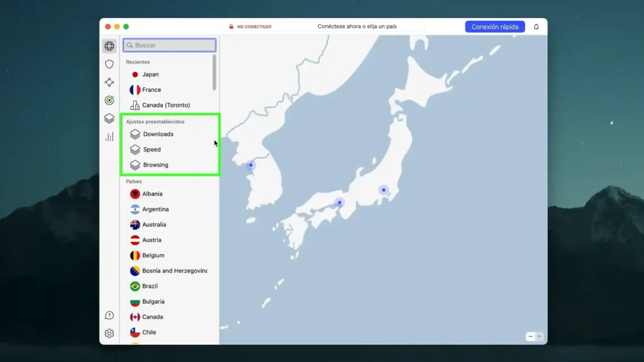644x362 pixels.
Task: Select Australia from the country list
Action: (x=155, y=224)
